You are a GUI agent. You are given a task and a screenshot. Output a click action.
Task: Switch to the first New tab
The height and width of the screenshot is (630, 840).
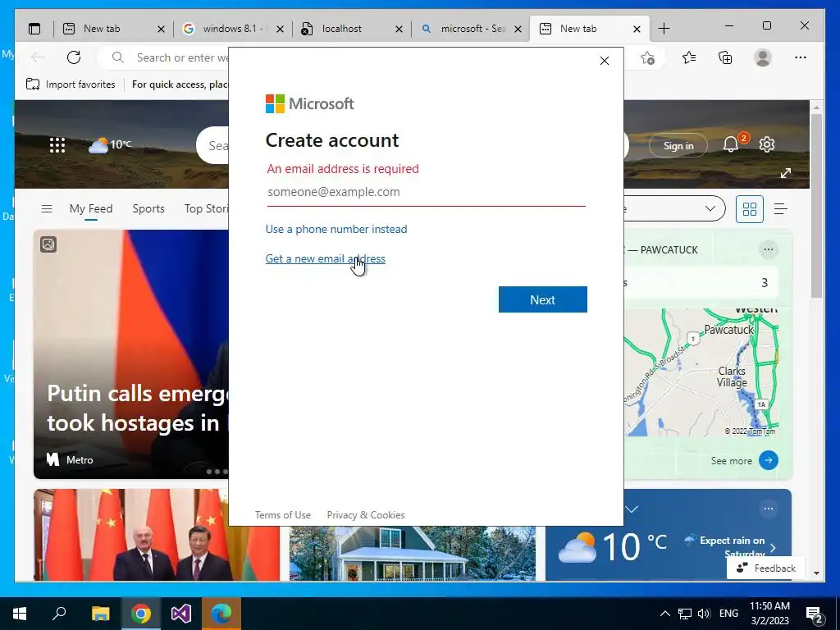pyautogui.click(x=113, y=29)
